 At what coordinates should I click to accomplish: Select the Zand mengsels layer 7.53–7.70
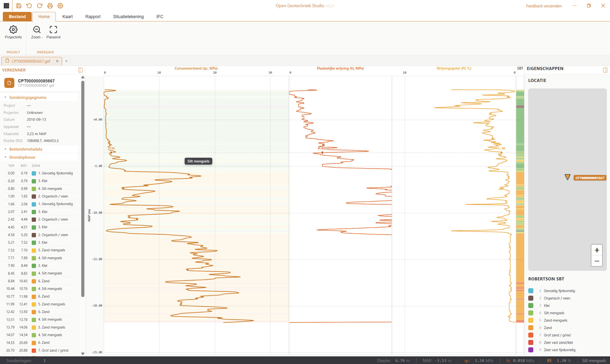(x=40, y=250)
